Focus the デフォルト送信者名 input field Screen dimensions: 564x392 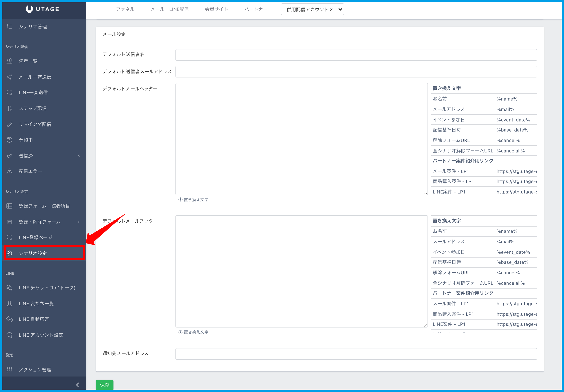pyautogui.click(x=356, y=55)
